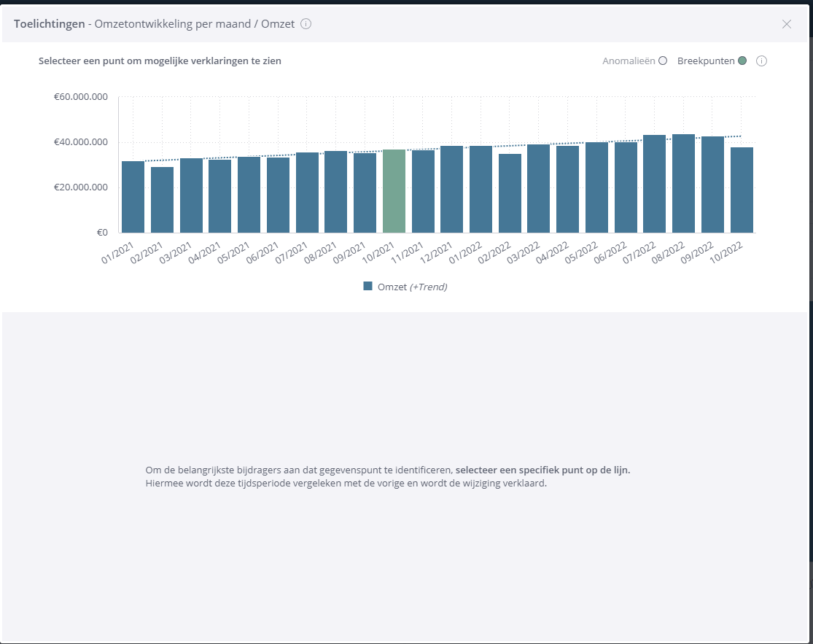Click the bar for 12/2021

[451, 190]
